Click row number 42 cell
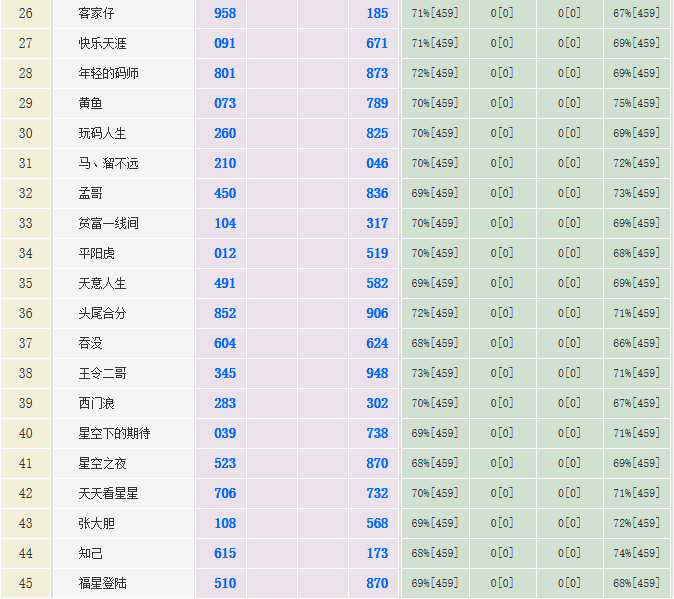The height and width of the screenshot is (599, 674). [26, 493]
